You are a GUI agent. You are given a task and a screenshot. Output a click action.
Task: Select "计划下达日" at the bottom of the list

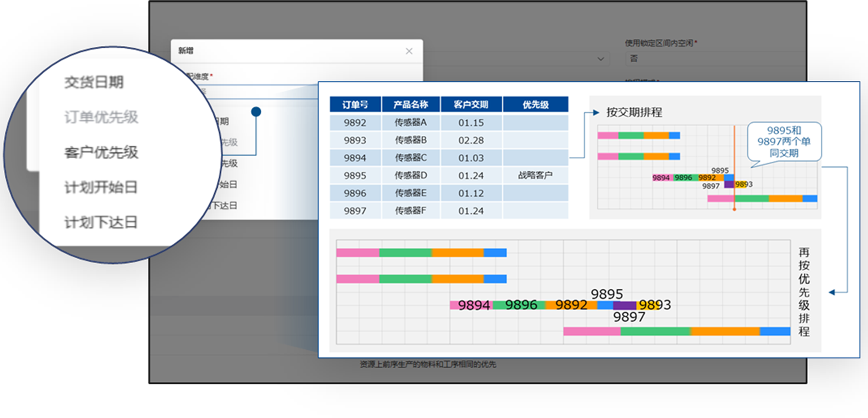(101, 222)
